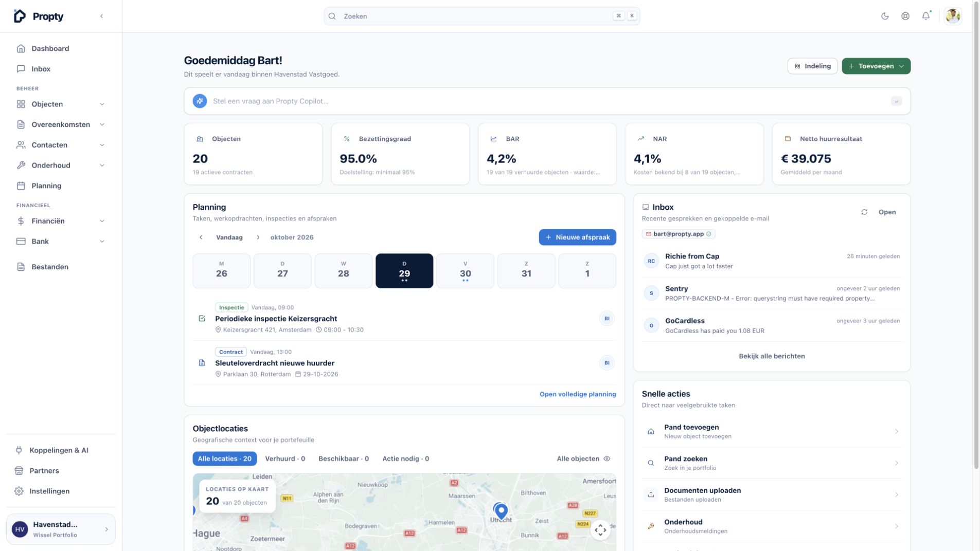Click the map pan control icon

coord(600,529)
